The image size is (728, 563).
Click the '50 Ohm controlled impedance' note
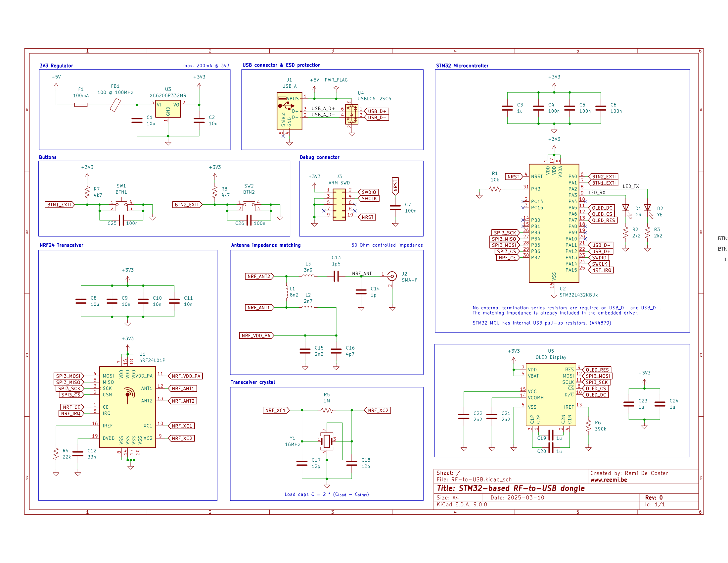(x=387, y=245)
